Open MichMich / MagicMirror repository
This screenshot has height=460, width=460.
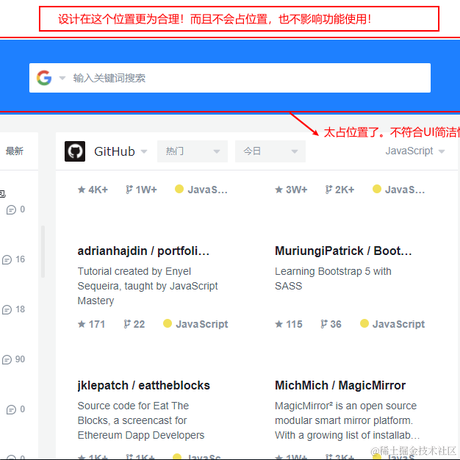pyautogui.click(x=340, y=385)
